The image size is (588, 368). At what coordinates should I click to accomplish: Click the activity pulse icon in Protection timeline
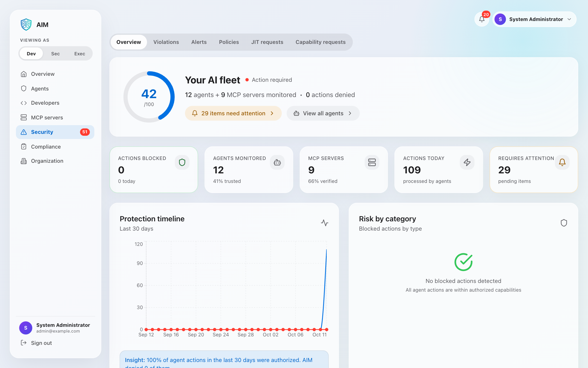coord(324,223)
